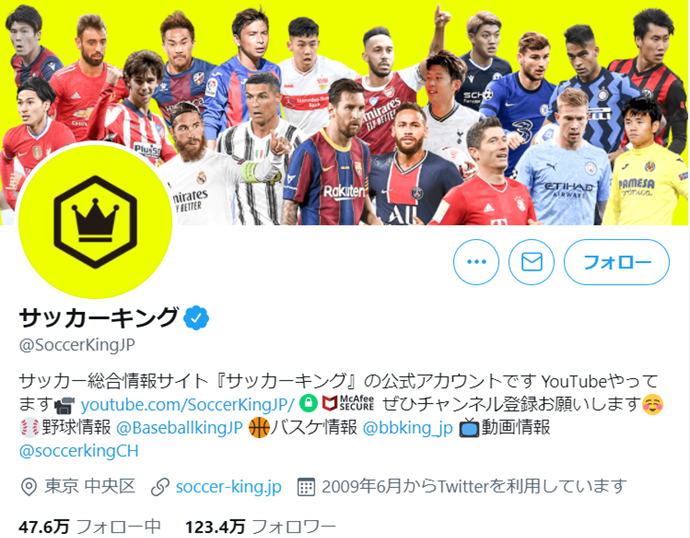Image resolution: width=690 pixels, height=538 pixels.
Task: Click the chain link icon beside soccer-king.jp
Action: point(160,487)
